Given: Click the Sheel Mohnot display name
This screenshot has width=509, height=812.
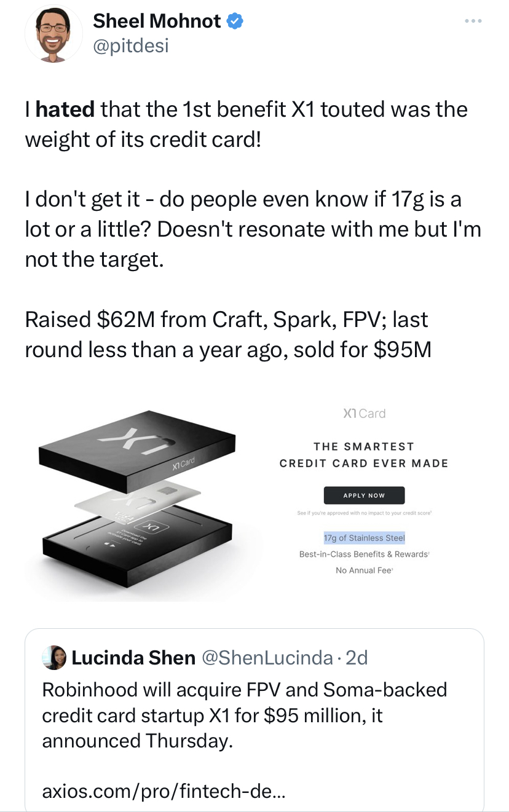Looking at the screenshot, I should 157,22.
